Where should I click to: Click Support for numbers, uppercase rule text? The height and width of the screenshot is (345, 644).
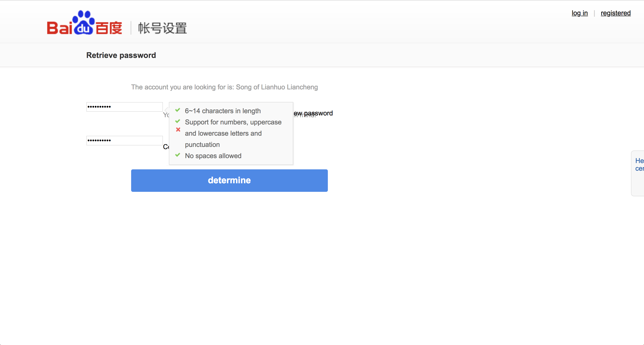(233, 122)
